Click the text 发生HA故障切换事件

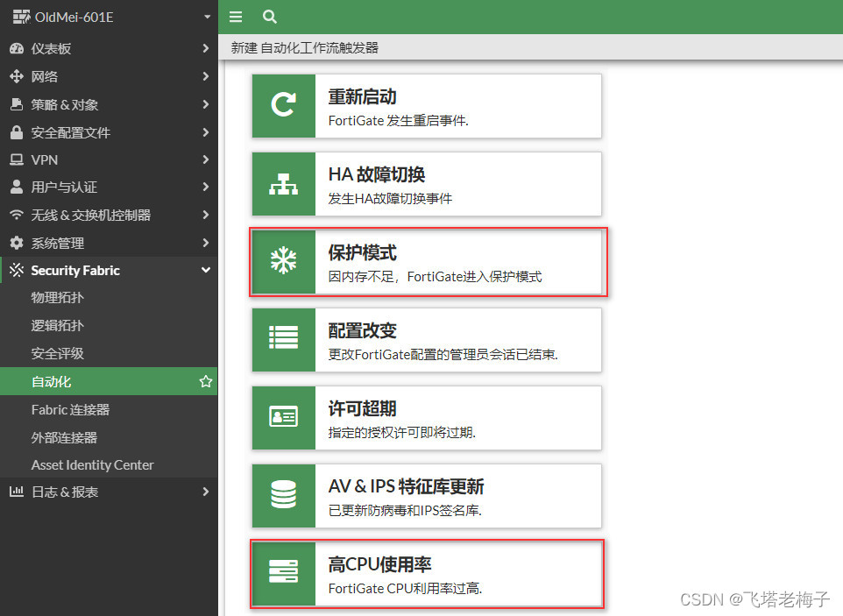390,199
